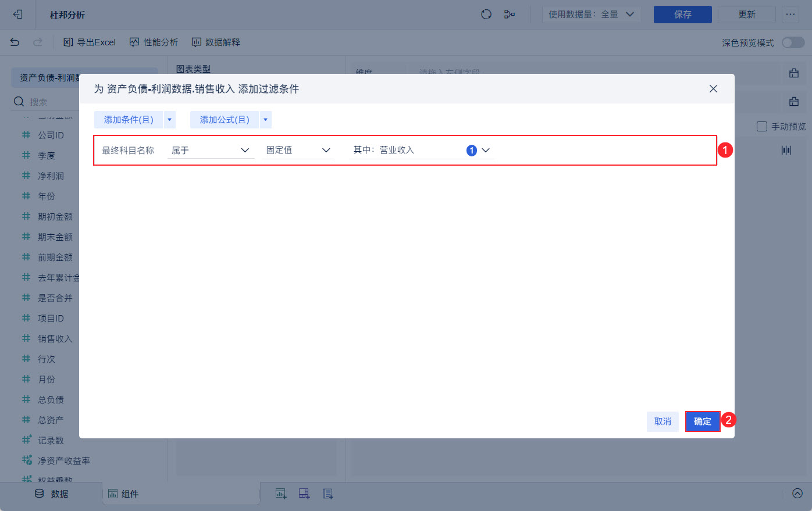Screen dimensions: 812x511
Task: Click the exit editor icon beside 杜邦分析
Action: 17,15
